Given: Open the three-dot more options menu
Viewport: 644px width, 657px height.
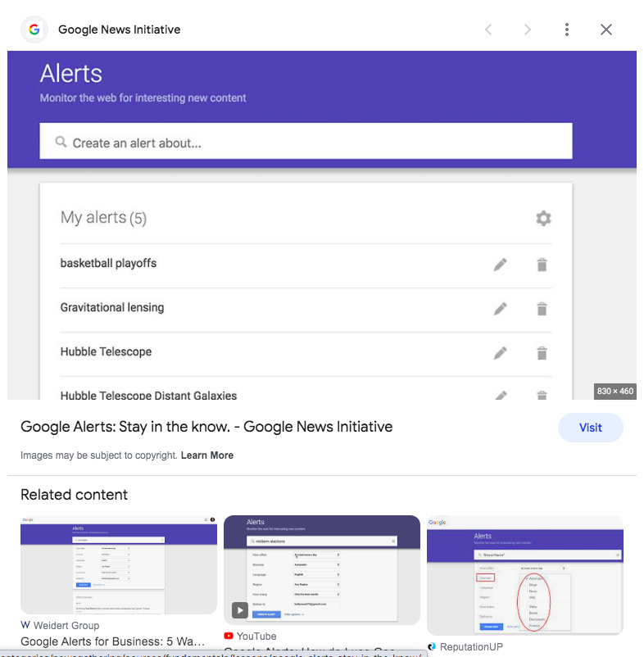Looking at the screenshot, I should pyautogui.click(x=566, y=29).
